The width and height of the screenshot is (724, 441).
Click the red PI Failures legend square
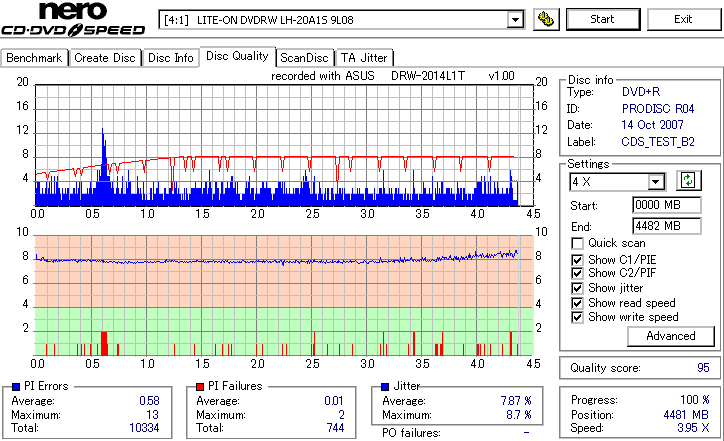click(x=200, y=387)
